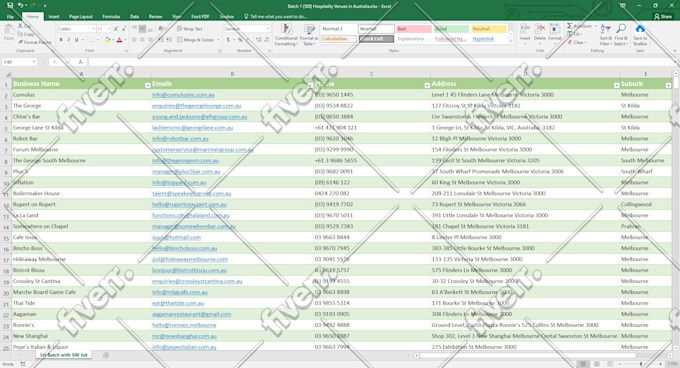Save to TeraBox cloud
The width and height of the screenshot is (680, 368).
[x=640, y=35]
